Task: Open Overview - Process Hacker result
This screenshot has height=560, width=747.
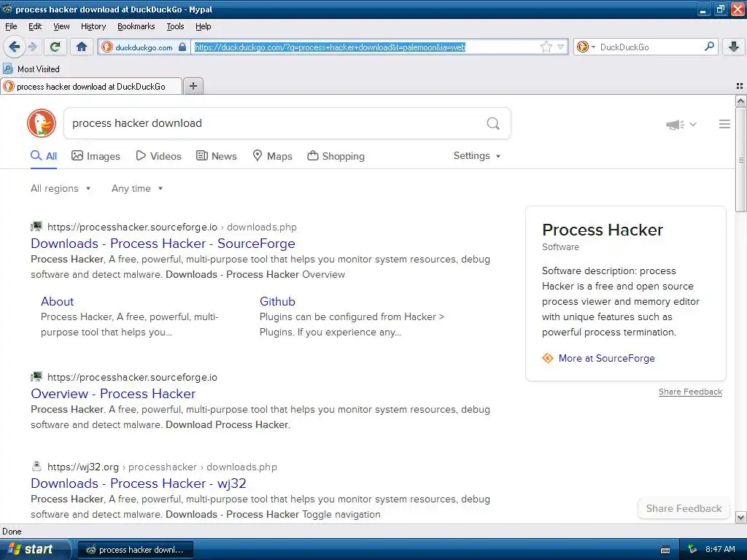Action: pyautogui.click(x=113, y=394)
